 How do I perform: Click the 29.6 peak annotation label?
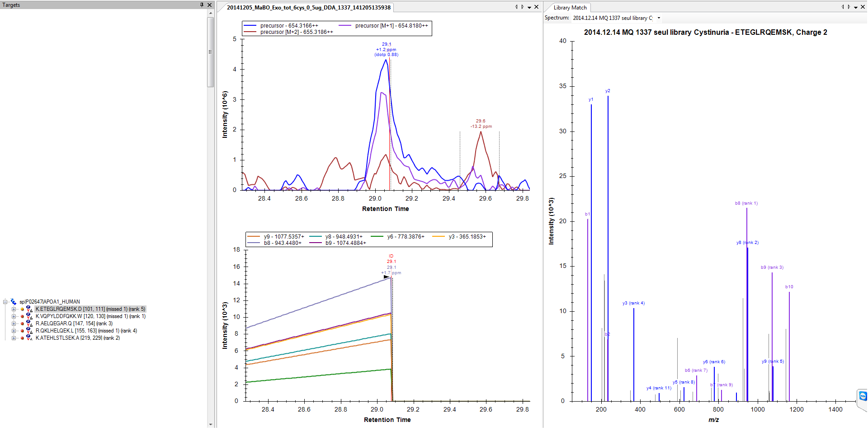481,121
